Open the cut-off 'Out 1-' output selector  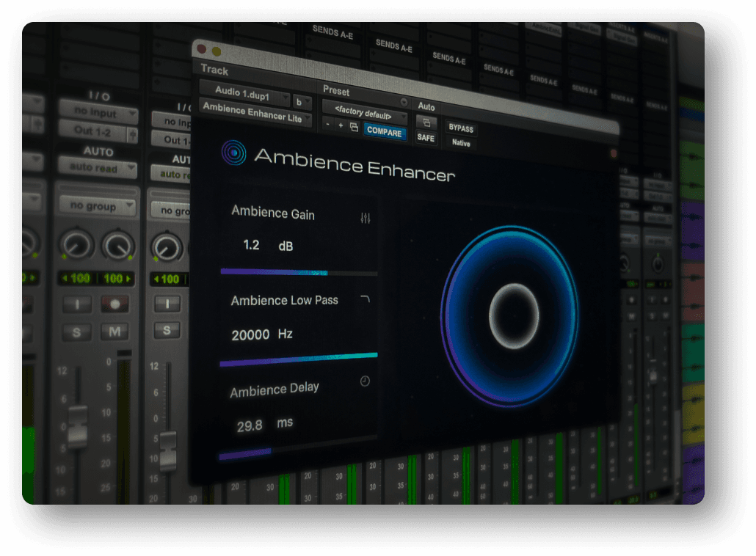click(x=171, y=140)
